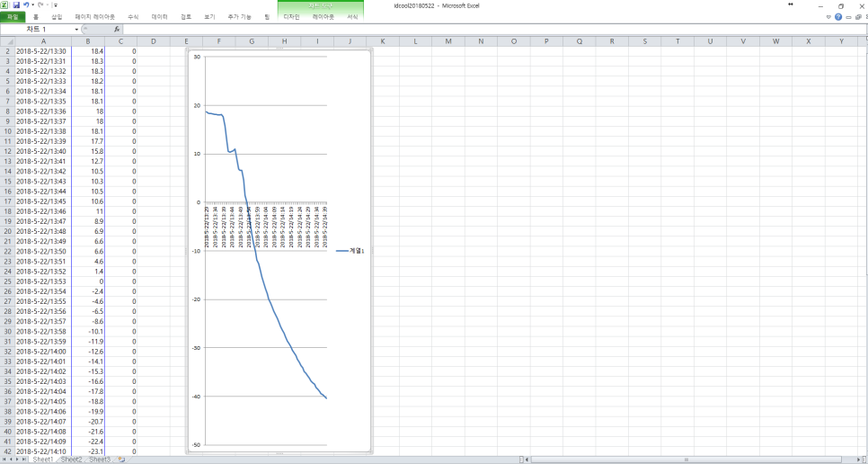Click the Insert Worksheet icon
868x464 pixels.
(122, 460)
